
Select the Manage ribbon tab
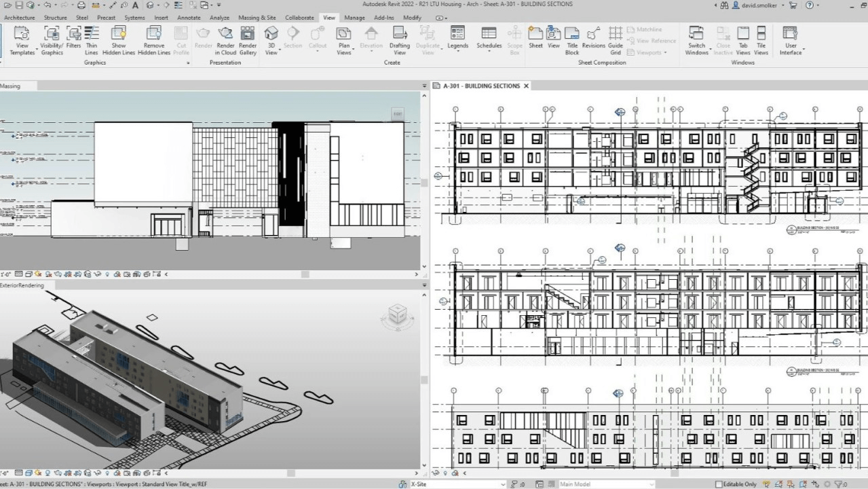354,18
